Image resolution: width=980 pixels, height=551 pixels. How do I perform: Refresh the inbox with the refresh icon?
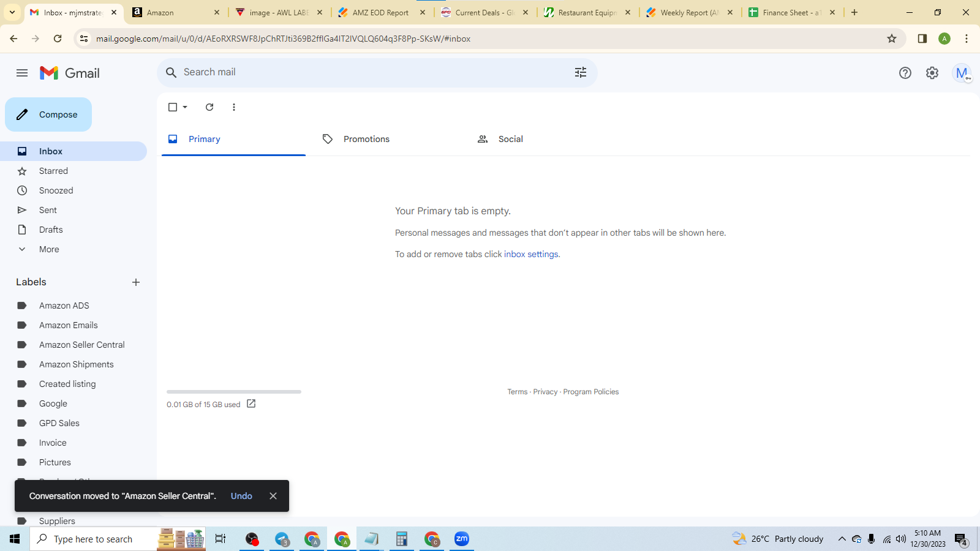point(209,107)
